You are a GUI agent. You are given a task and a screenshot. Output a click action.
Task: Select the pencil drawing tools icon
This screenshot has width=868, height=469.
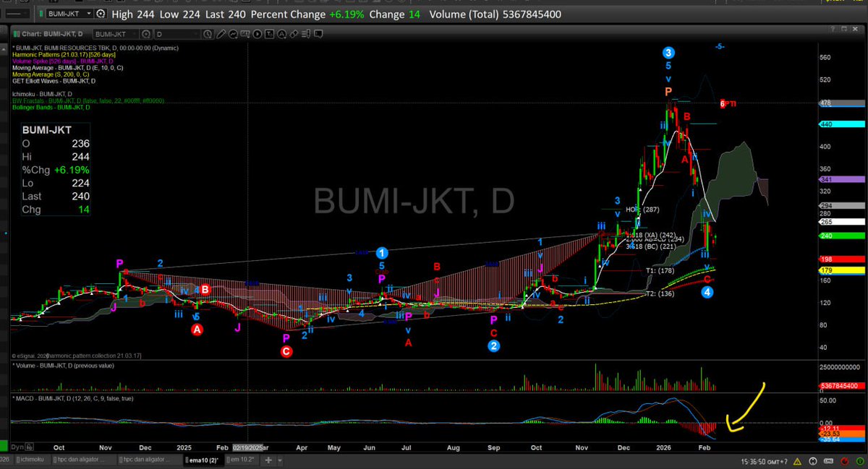(221, 34)
